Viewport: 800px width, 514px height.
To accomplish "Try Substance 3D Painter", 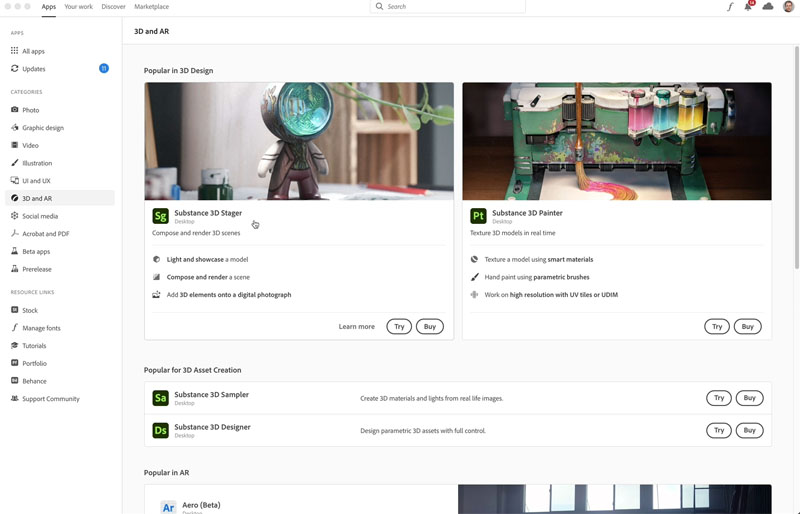I will pyautogui.click(x=717, y=326).
